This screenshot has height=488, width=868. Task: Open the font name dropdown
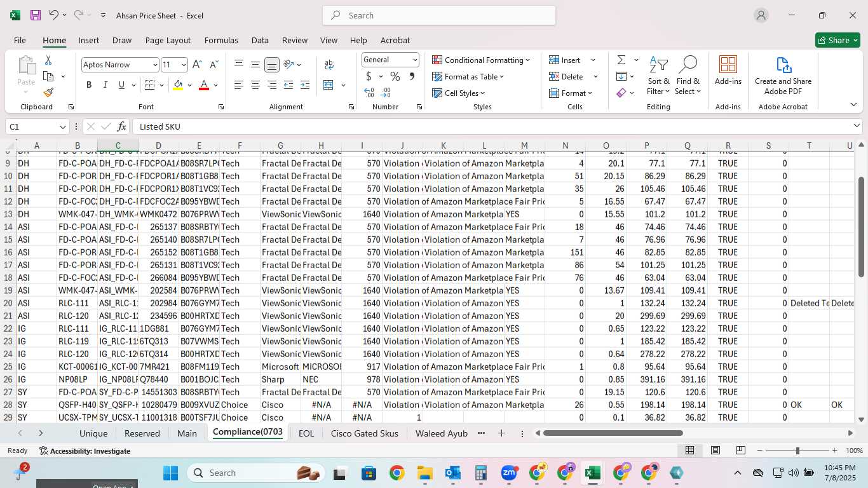[155, 65]
